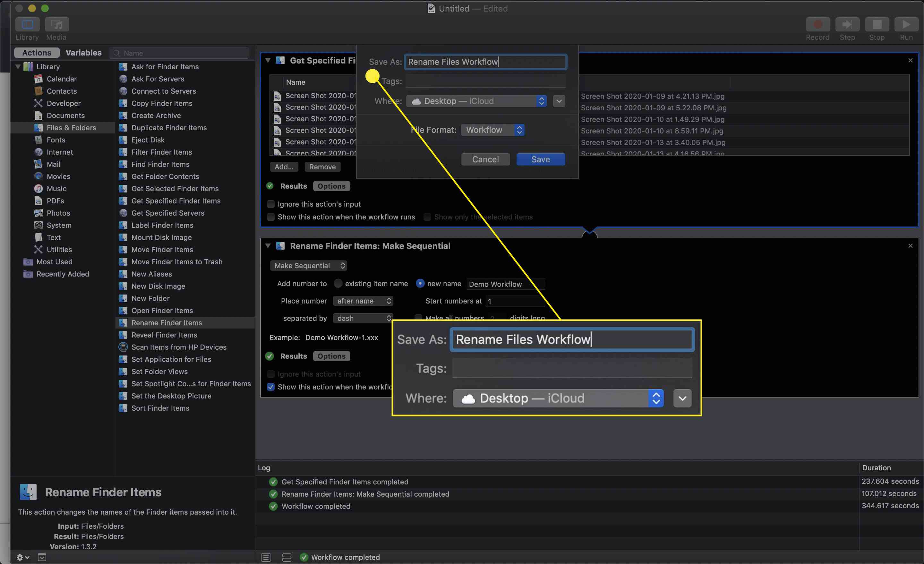Expand the save dialog with chevron button

(x=559, y=101)
